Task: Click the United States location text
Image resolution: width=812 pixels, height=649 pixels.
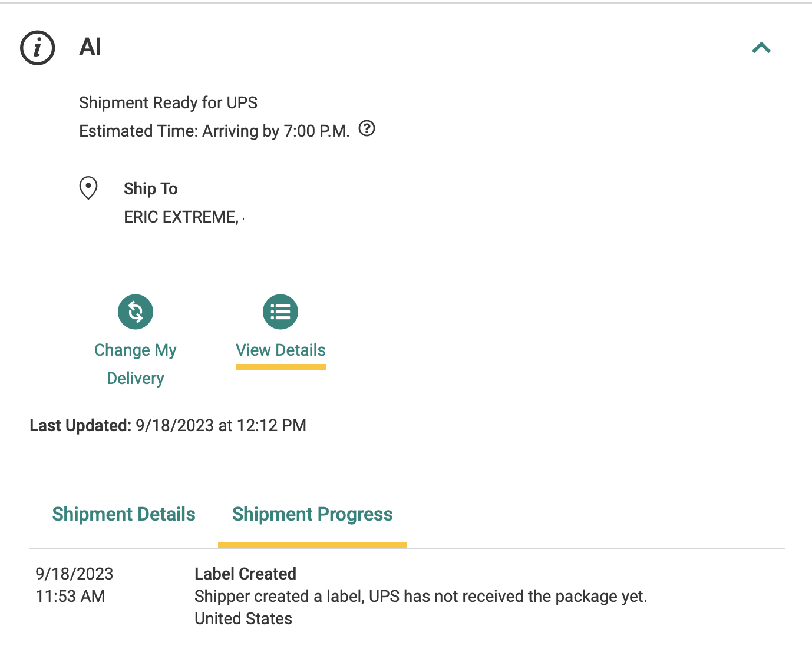Action: [243, 619]
